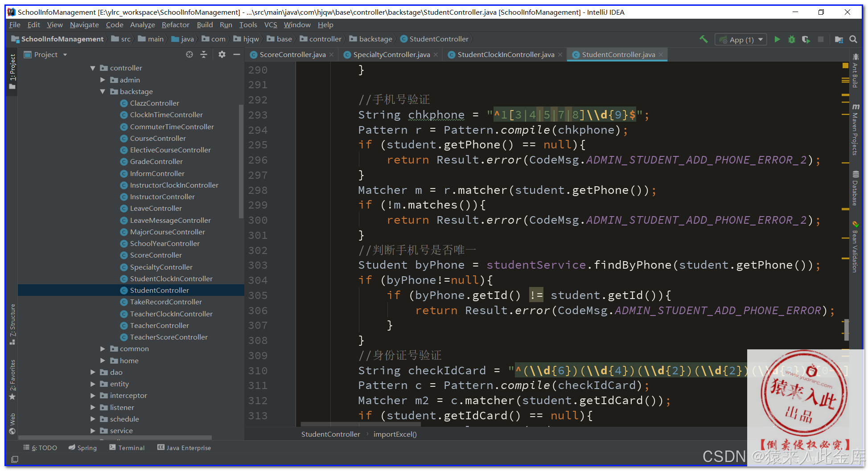868x471 pixels.
Task: Toggle the 1: Project side tab
Action: (12, 71)
